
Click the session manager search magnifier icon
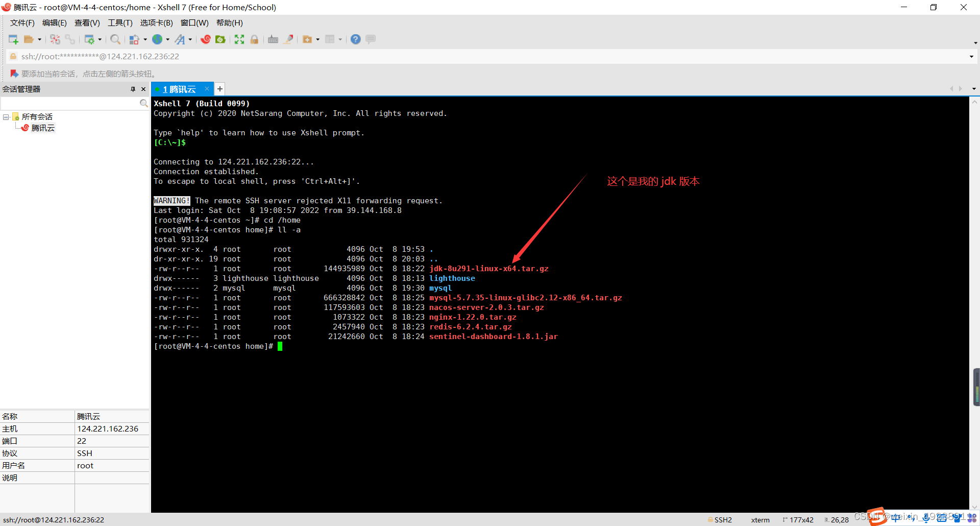pyautogui.click(x=144, y=103)
